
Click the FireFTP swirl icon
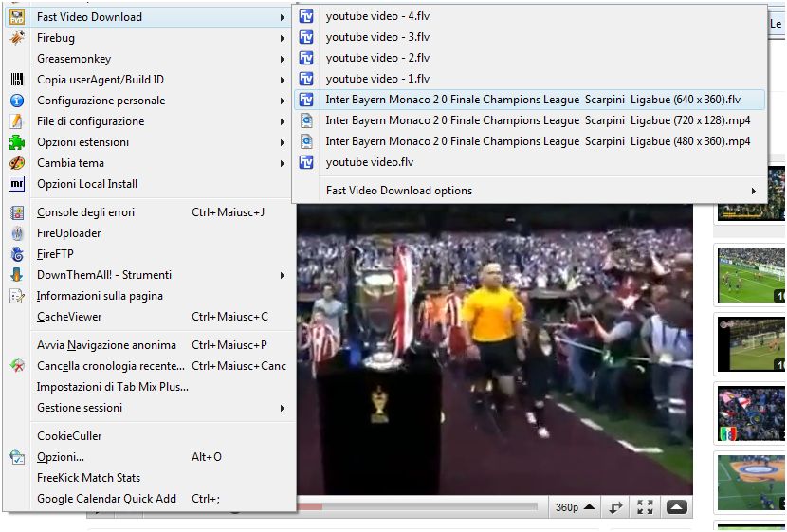point(17,254)
